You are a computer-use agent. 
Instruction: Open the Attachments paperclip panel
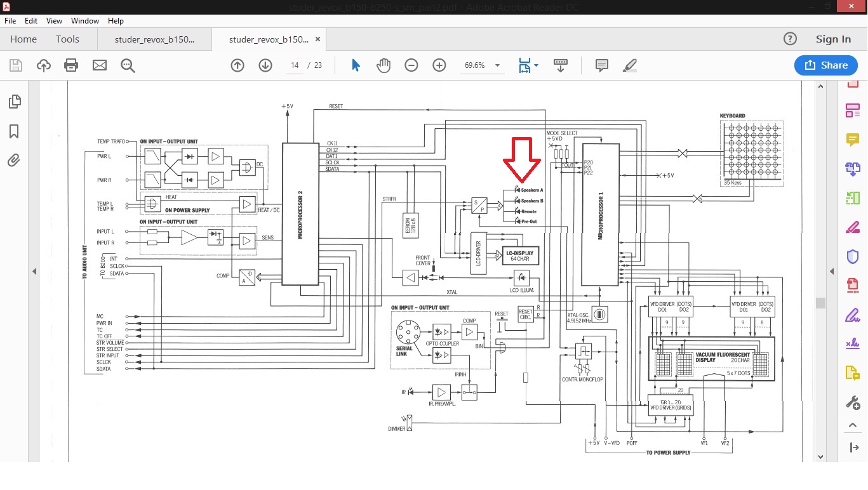(x=14, y=160)
